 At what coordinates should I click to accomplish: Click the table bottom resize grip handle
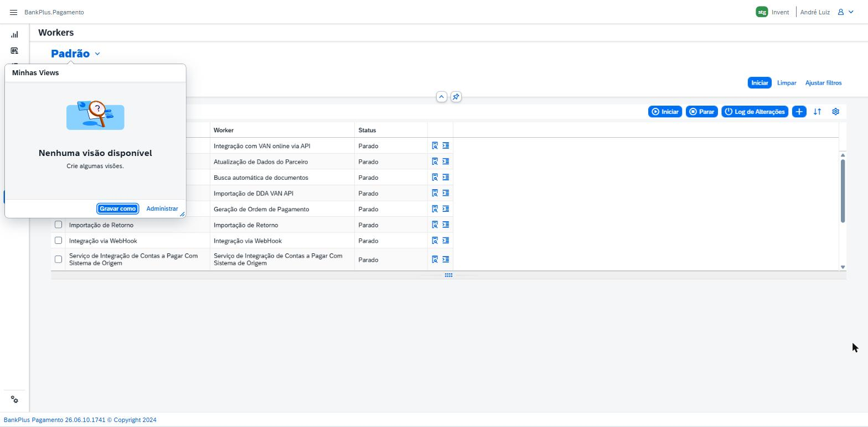coord(448,275)
